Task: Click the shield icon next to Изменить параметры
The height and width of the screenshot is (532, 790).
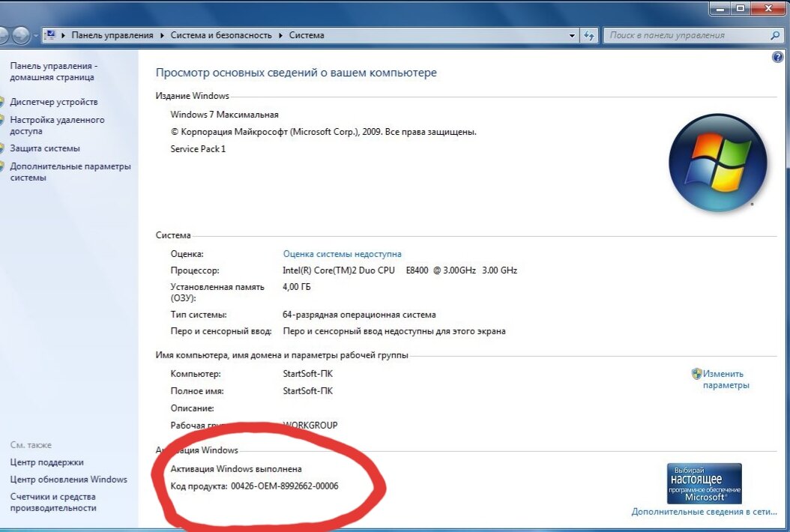Action: click(x=696, y=374)
